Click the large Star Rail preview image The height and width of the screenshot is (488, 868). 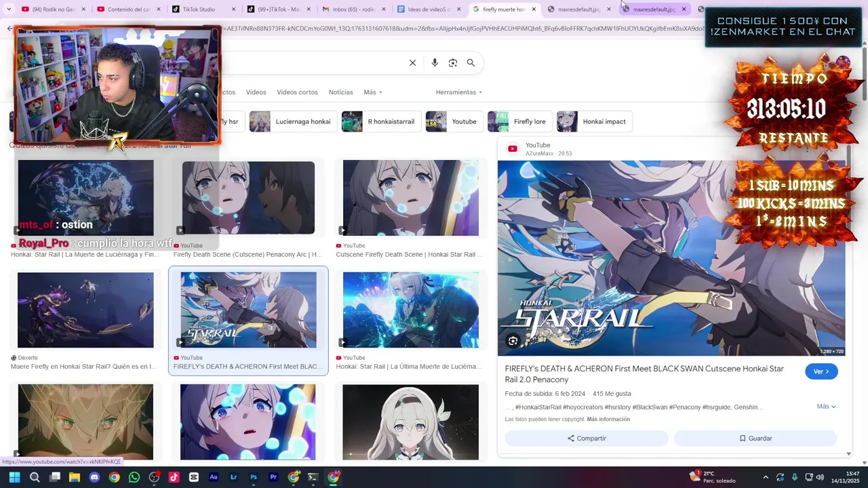pyautogui.click(x=671, y=258)
